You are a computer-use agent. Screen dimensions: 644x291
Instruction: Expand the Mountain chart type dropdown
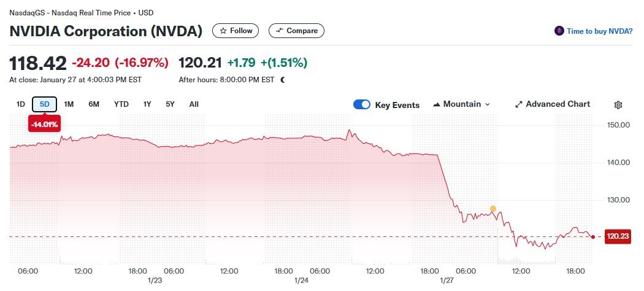[462, 104]
